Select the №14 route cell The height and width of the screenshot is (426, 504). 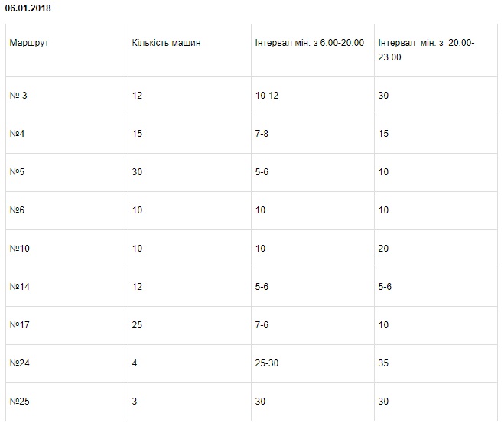click(21, 287)
